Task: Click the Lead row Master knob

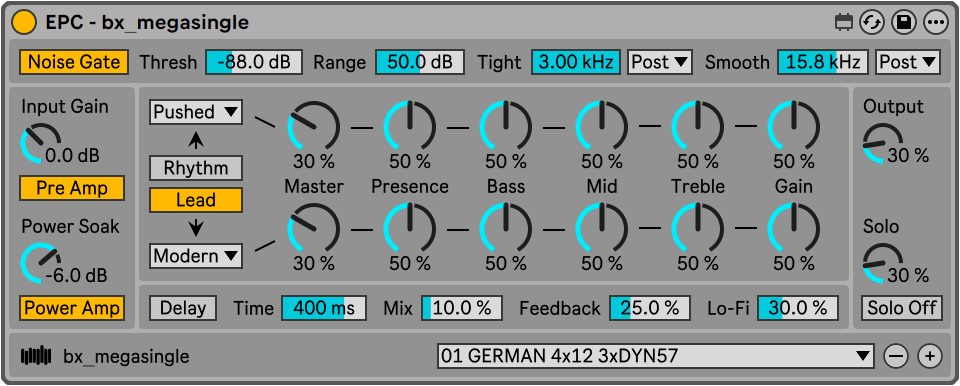Action: (x=314, y=228)
